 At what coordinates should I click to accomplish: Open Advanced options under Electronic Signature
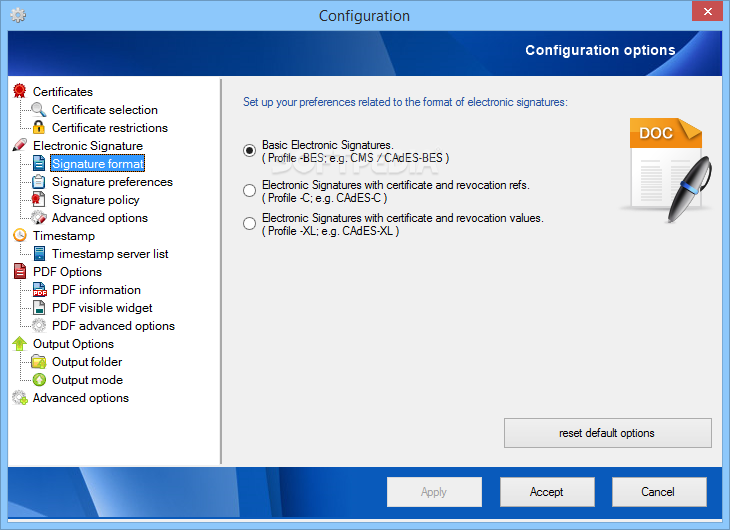[100, 217]
